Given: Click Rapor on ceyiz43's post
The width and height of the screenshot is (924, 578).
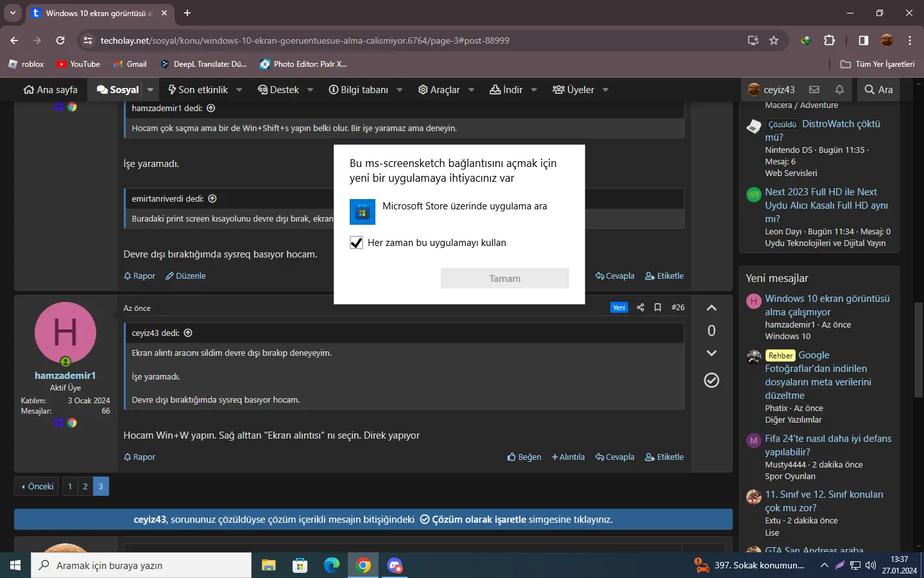Looking at the screenshot, I should [x=139, y=276].
